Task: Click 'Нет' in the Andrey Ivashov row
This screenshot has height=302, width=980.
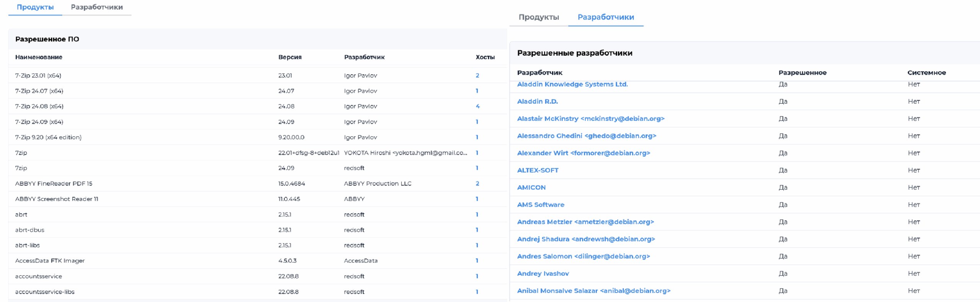Action: [914, 274]
